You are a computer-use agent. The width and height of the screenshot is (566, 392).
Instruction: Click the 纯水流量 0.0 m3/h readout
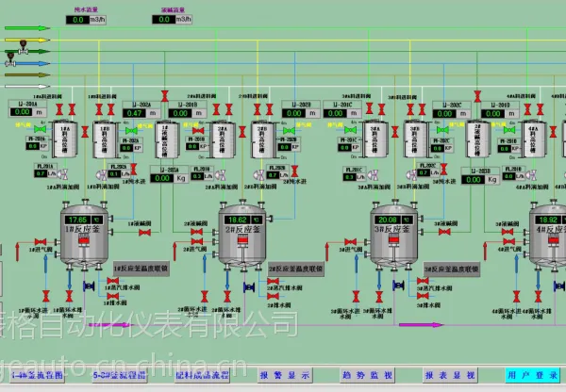pyautogui.click(x=86, y=20)
